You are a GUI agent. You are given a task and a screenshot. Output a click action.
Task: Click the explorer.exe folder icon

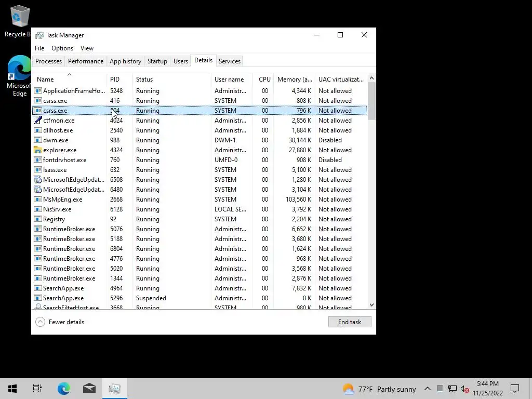click(x=38, y=150)
